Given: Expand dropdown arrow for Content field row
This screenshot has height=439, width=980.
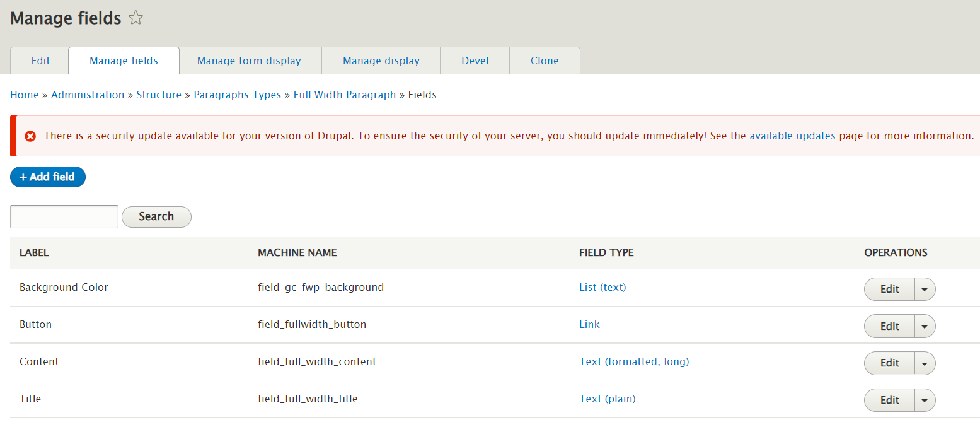Looking at the screenshot, I should tap(925, 363).
